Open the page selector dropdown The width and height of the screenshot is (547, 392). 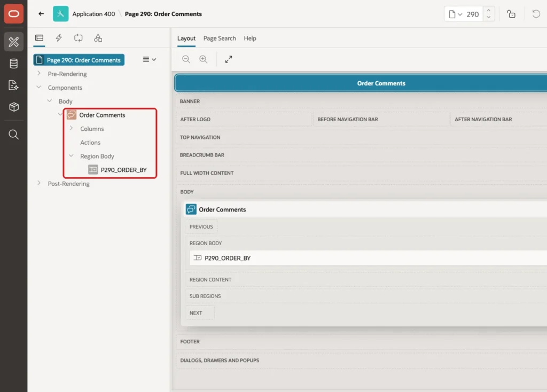[x=455, y=14]
